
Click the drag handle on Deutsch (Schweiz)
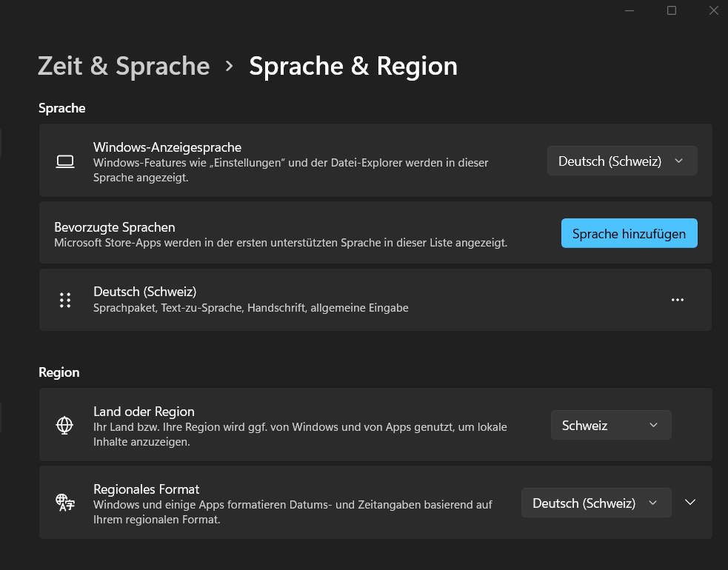(x=65, y=300)
